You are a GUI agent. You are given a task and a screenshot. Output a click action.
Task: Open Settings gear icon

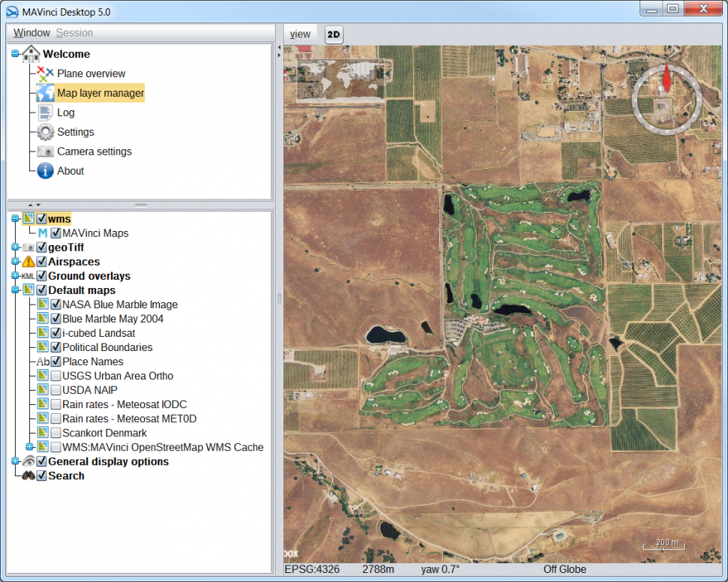click(x=45, y=132)
